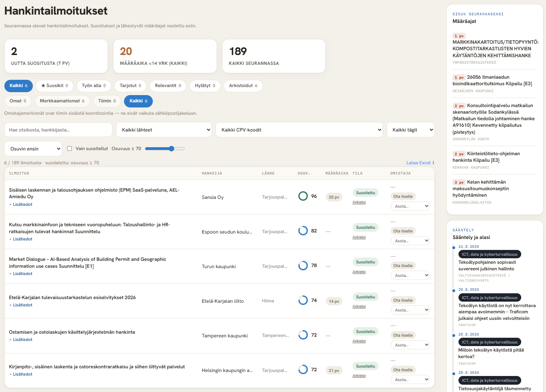Expand Lisätiedot for Etelä-Karjalan tulevaisuustarkastelun notice
The width and height of the screenshot is (546, 392).
pyautogui.click(x=21, y=305)
